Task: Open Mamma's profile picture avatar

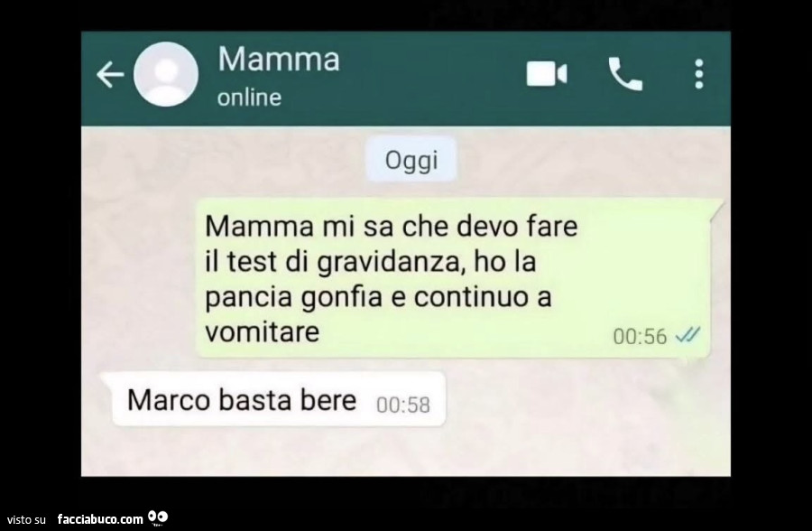Action: pos(166,74)
